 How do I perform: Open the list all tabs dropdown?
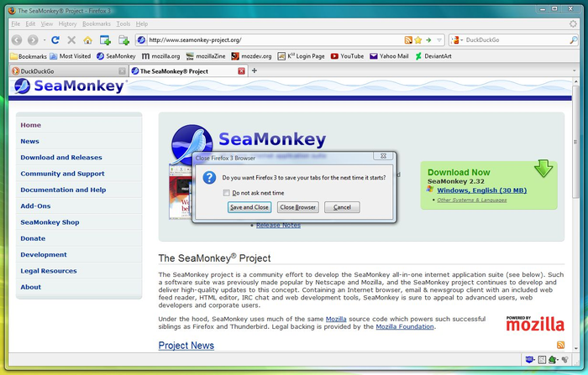574,70
